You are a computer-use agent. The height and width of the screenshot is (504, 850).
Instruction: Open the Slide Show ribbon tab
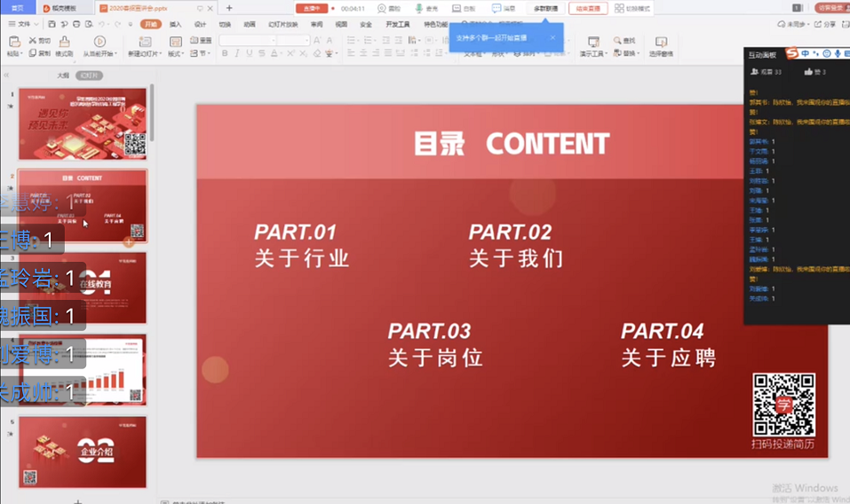[283, 24]
